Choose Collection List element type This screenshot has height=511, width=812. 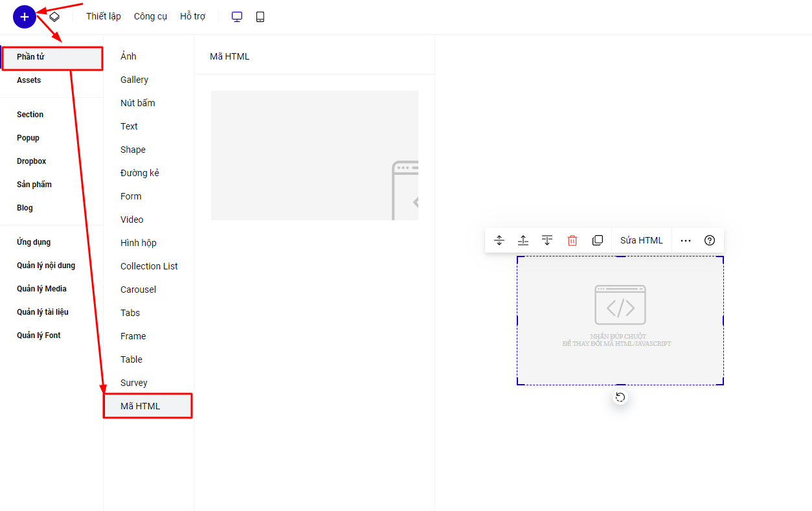pos(149,266)
